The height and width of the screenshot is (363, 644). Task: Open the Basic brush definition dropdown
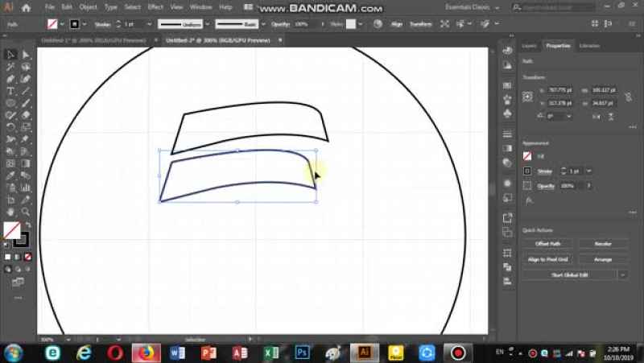[263, 24]
